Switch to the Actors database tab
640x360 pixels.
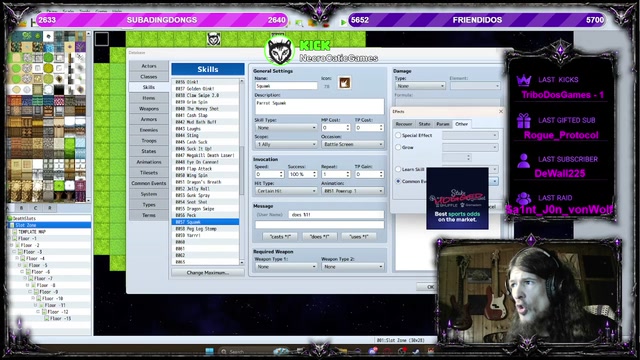(149, 66)
